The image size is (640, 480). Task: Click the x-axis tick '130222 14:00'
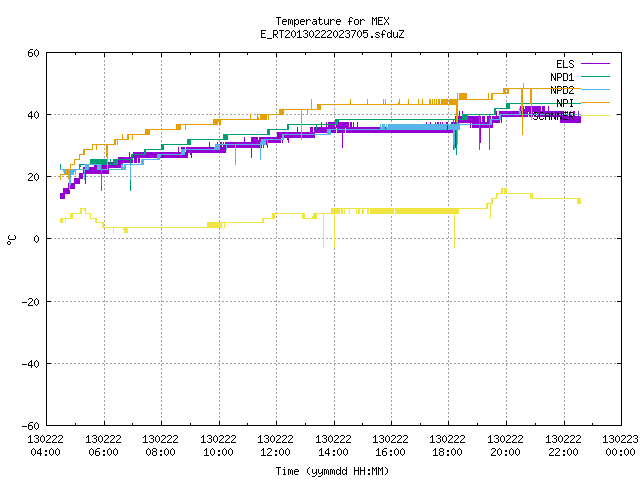click(333, 446)
